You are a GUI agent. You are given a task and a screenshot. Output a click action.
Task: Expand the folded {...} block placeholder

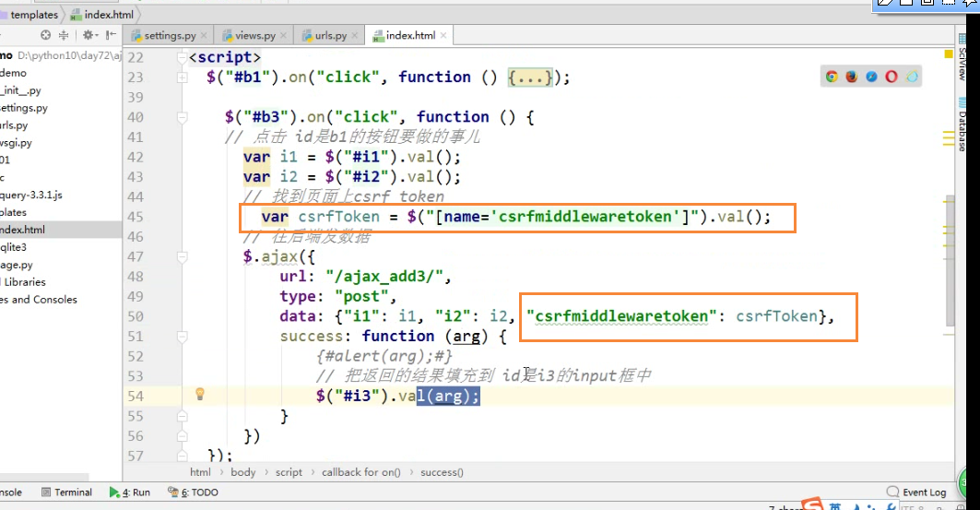click(530, 77)
